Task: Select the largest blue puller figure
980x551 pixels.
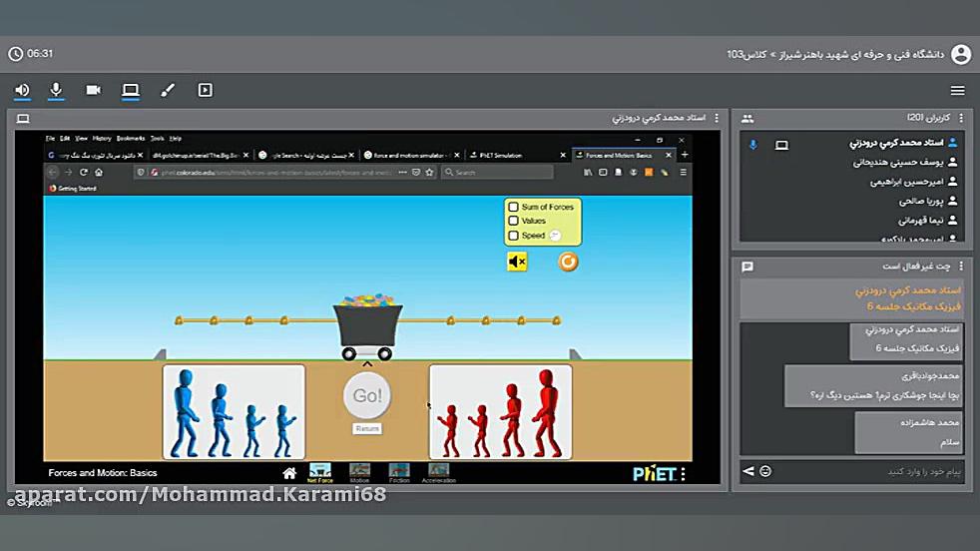Action: pyautogui.click(x=185, y=412)
